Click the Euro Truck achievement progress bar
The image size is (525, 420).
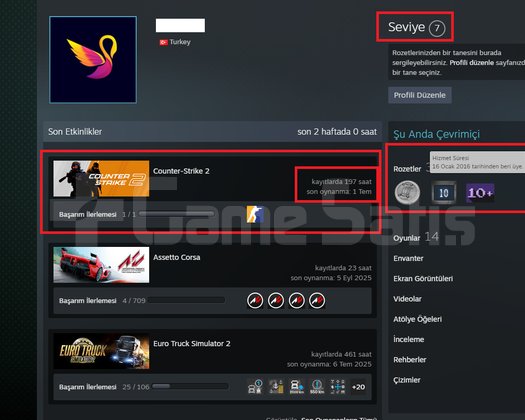[x=190, y=386]
